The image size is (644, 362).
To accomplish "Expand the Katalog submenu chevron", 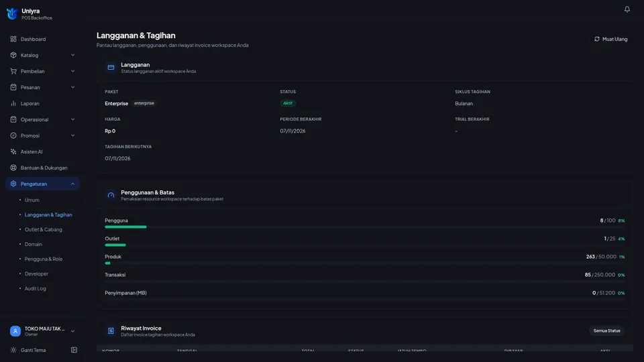I will coord(72,55).
